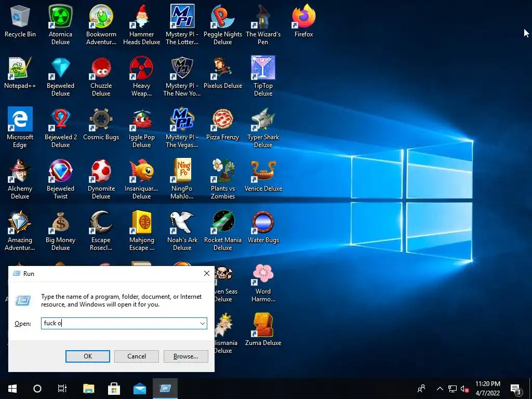The image size is (532, 399).
Task: Click the Word Harmony flower icon
Action: (263, 282)
